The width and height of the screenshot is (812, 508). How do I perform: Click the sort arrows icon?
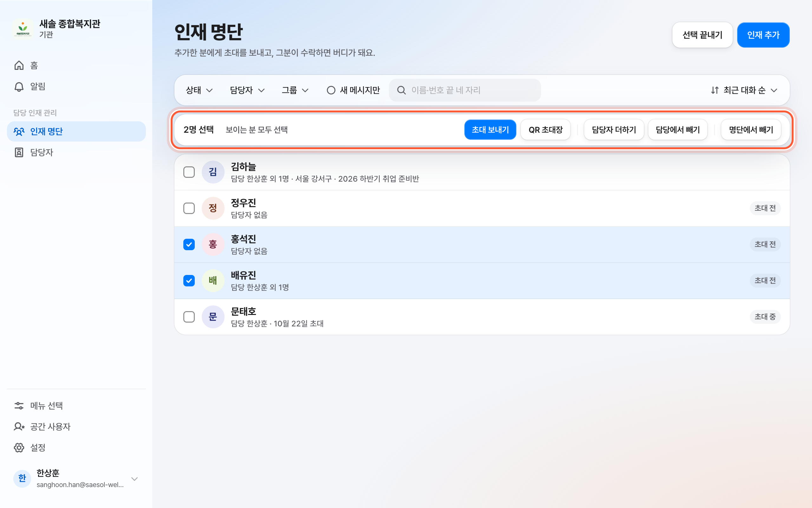(x=715, y=90)
